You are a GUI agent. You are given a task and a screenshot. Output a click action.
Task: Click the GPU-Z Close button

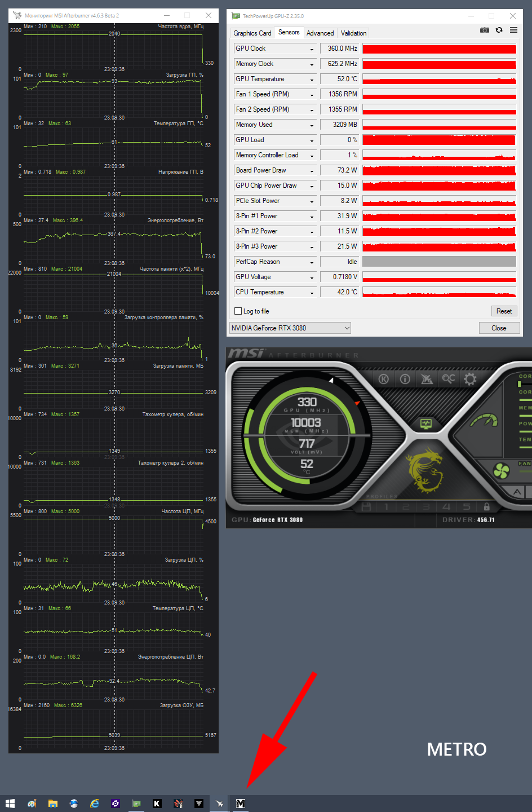click(499, 328)
